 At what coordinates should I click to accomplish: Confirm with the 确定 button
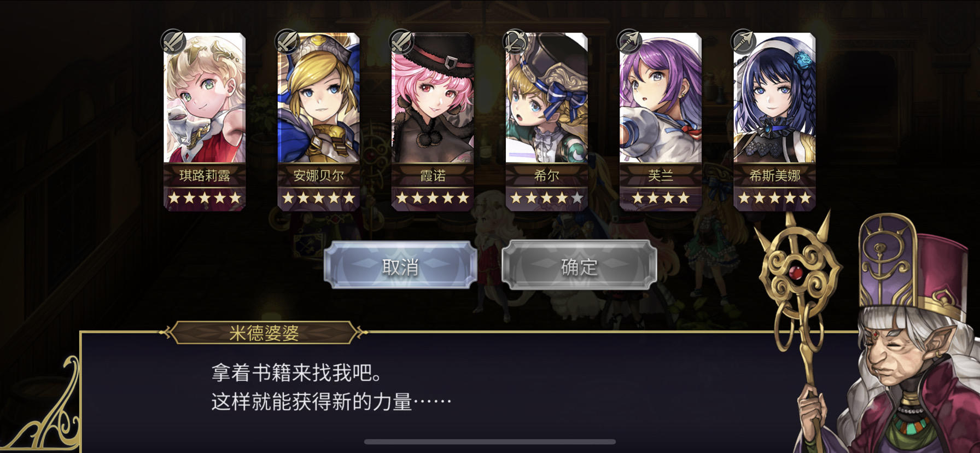tap(579, 266)
